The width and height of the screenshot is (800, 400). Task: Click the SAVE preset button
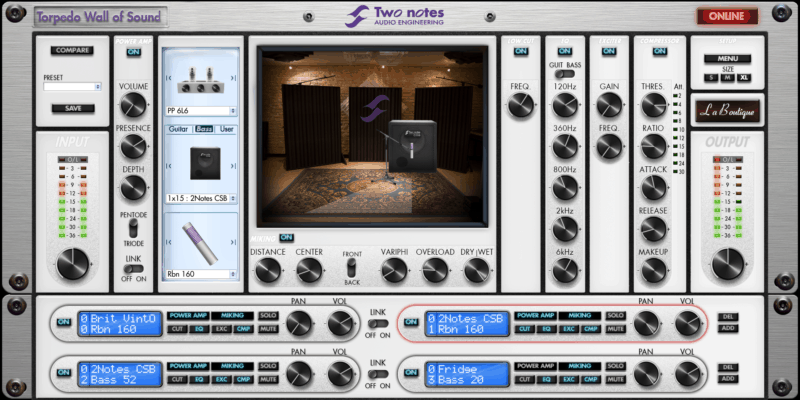[x=73, y=108]
